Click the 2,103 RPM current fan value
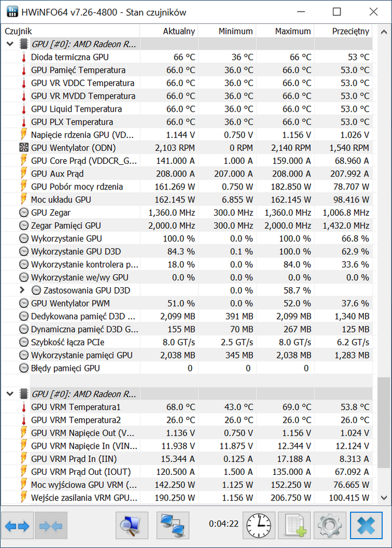Screen dimensions: 392x548 [175, 148]
